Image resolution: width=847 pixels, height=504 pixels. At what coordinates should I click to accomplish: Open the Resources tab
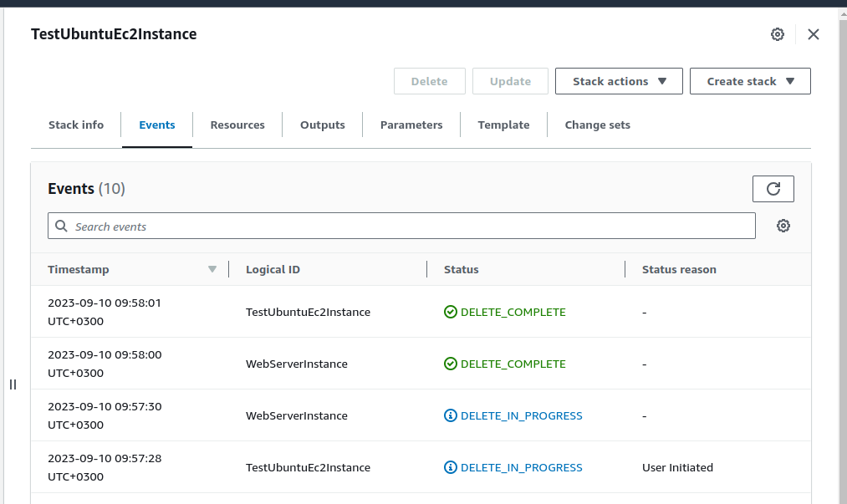[x=237, y=125]
